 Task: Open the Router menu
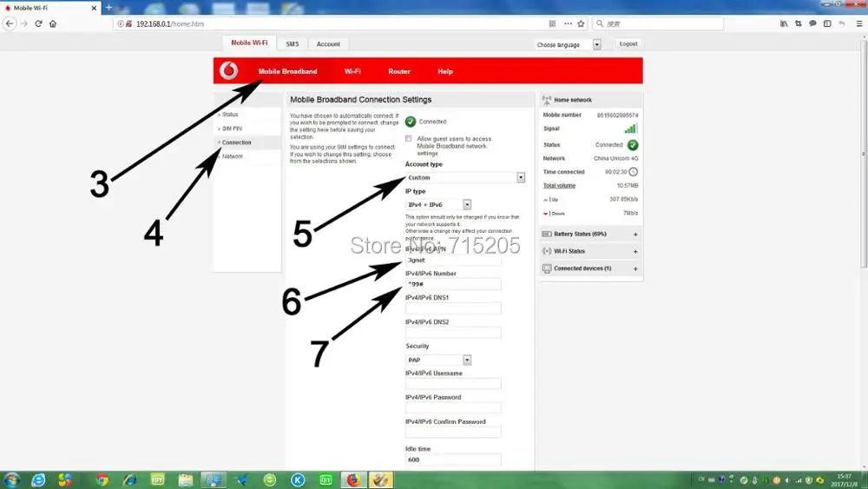click(x=399, y=71)
